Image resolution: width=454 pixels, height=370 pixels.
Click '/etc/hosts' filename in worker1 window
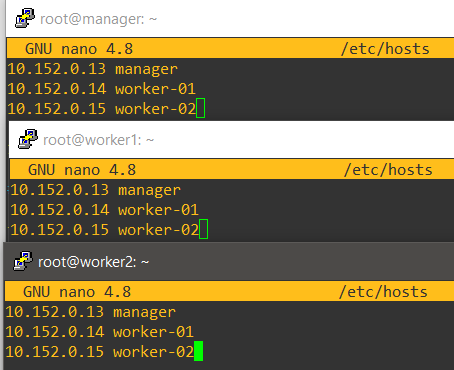388,170
